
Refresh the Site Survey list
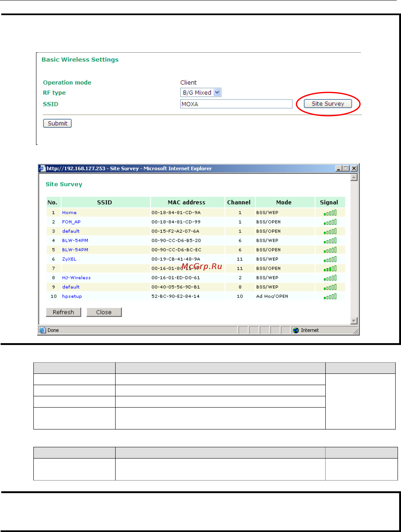click(63, 312)
